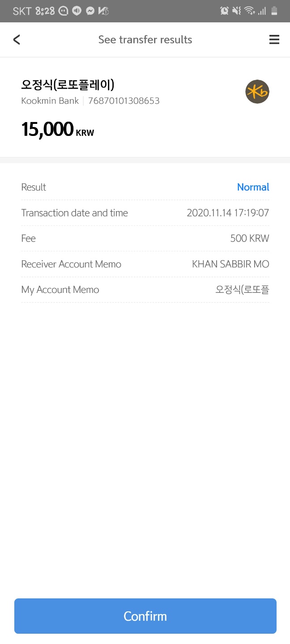Tap the cellular signal bars icon
290x644 pixels.
pos(262,11)
